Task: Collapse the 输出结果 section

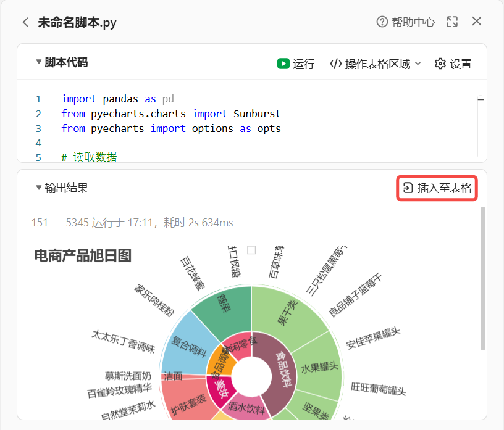Action: pos(39,187)
